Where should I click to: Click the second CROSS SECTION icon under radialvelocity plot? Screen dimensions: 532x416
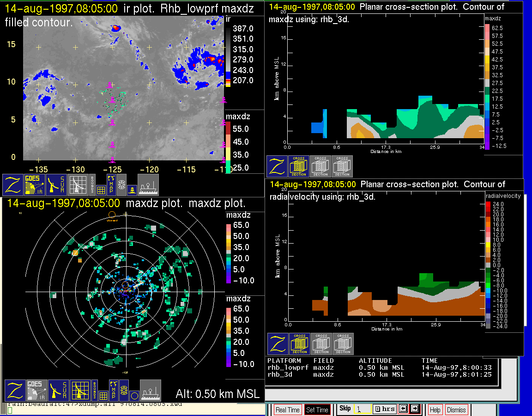pos(321,344)
